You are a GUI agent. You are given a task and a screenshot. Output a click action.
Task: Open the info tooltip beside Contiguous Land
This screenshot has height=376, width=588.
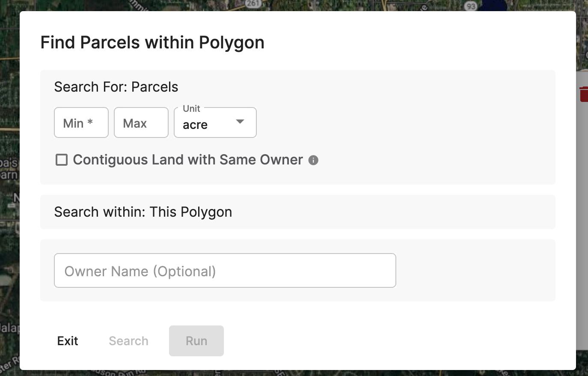(313, 161)
